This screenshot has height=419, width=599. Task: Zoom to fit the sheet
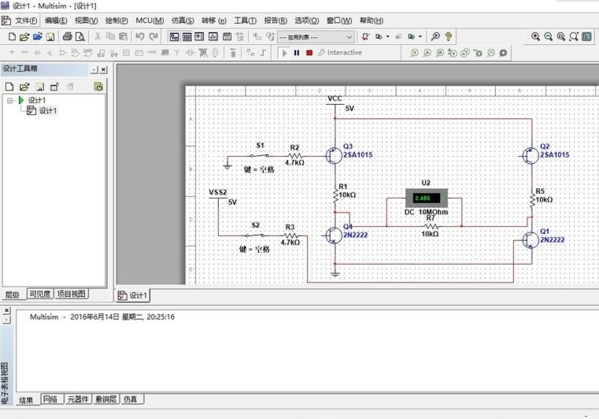pos(574,37)
